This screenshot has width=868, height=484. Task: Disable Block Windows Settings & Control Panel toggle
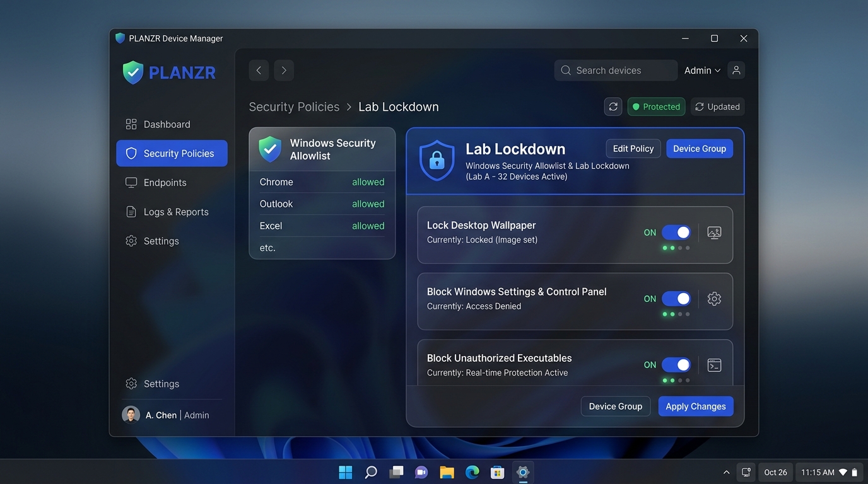676,299
